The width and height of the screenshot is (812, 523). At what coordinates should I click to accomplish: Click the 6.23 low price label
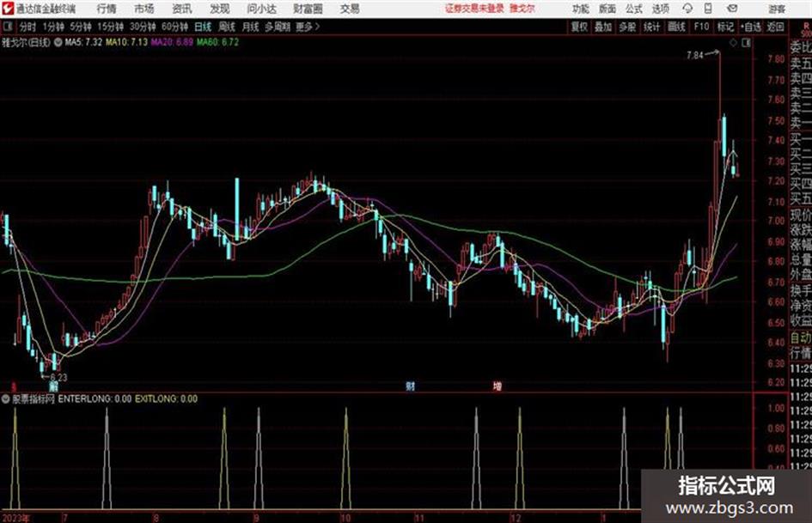(x=58, y=378)
